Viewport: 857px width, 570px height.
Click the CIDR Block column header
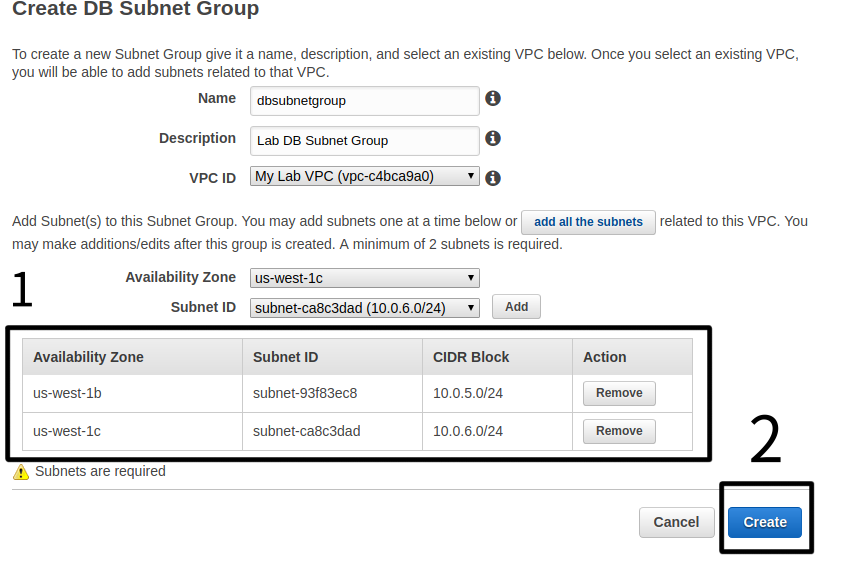(471, 357)
